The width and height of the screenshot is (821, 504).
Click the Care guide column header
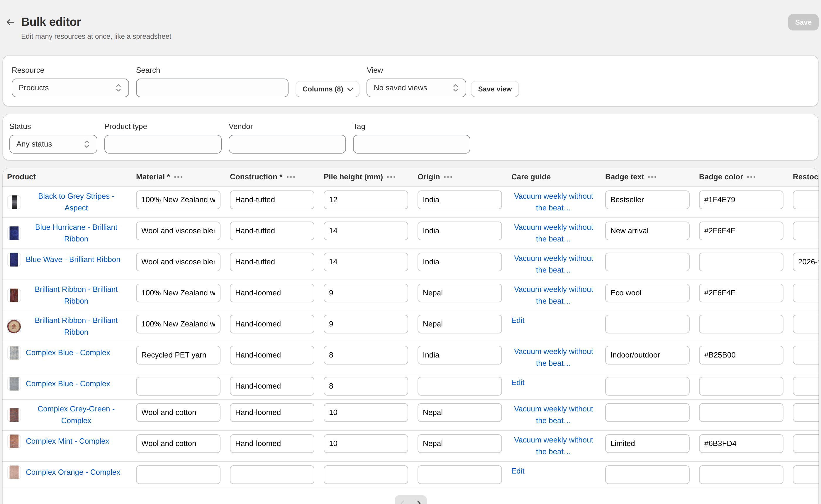[531, 177]
